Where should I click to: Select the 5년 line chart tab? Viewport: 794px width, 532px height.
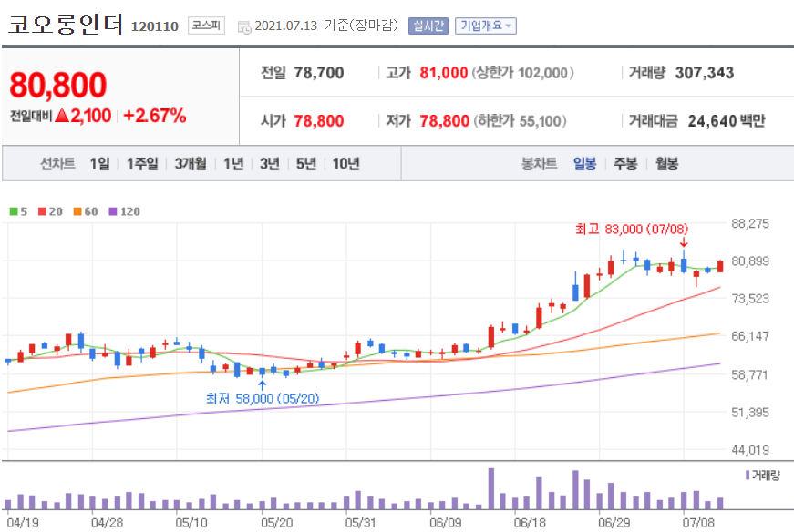(x=306, y=163)
